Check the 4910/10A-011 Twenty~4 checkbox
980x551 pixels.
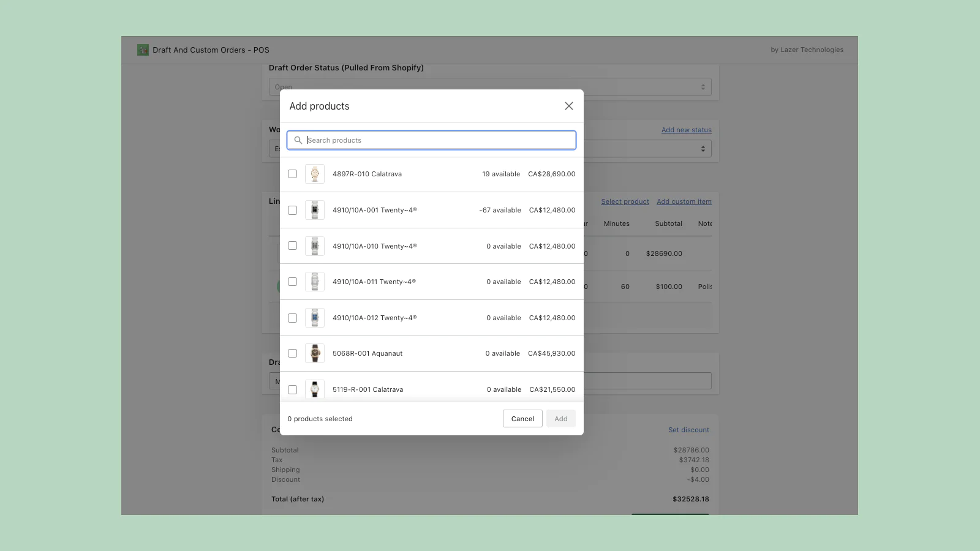point(293,282)
